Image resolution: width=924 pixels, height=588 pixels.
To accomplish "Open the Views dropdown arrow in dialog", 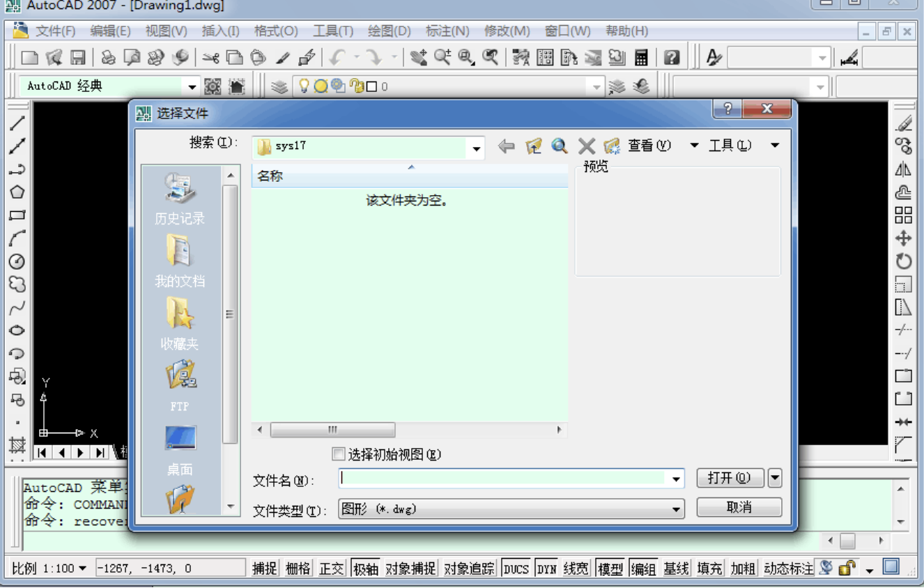I will click(x=694, y=146).
